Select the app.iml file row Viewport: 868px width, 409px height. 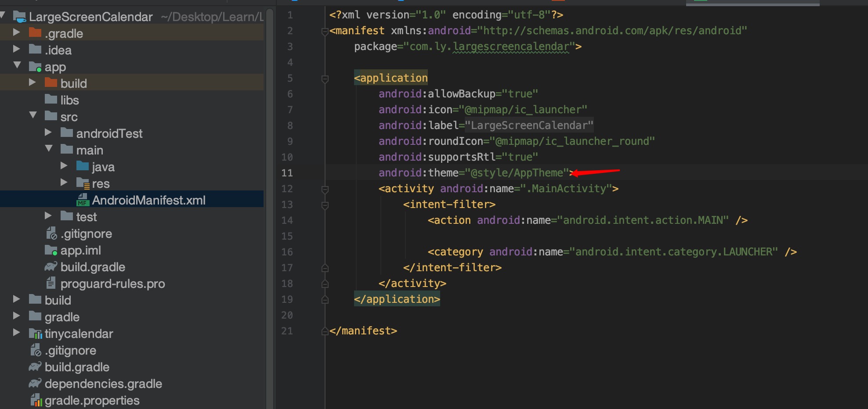coord(132,250)
